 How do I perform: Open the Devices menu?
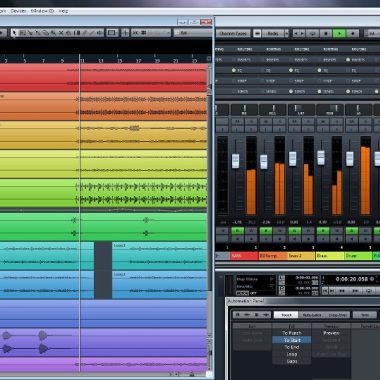pyautogui.click(x=18, y=11)
